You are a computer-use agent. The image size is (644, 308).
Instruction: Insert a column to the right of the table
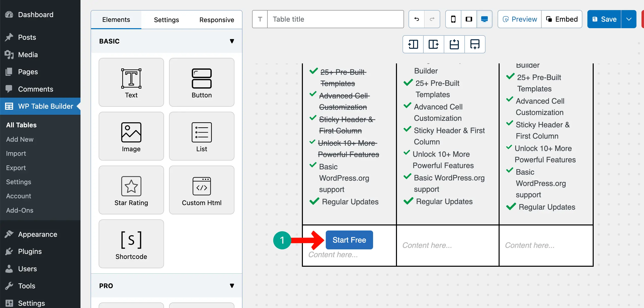[x=433, y=44]
